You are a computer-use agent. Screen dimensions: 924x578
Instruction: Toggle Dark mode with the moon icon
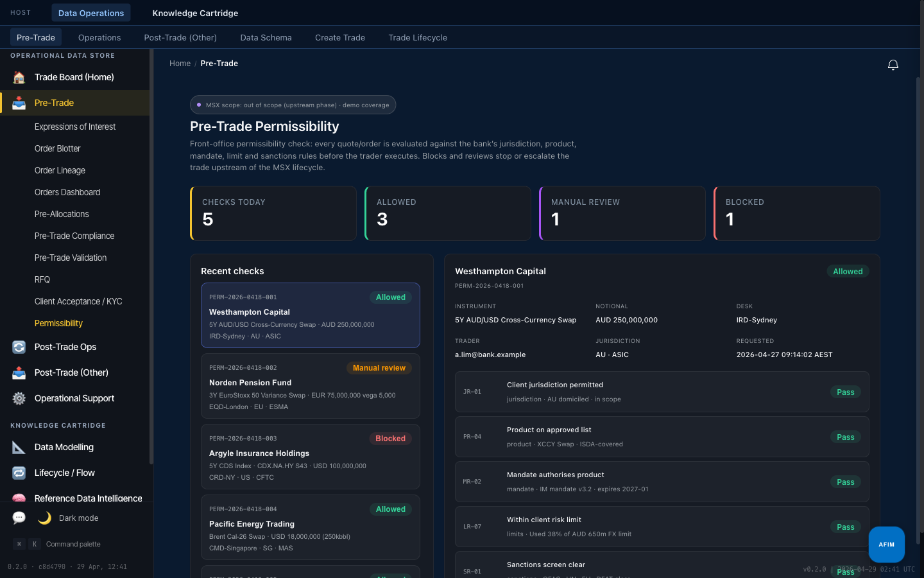pyautogui.click(x=44, y=518)
